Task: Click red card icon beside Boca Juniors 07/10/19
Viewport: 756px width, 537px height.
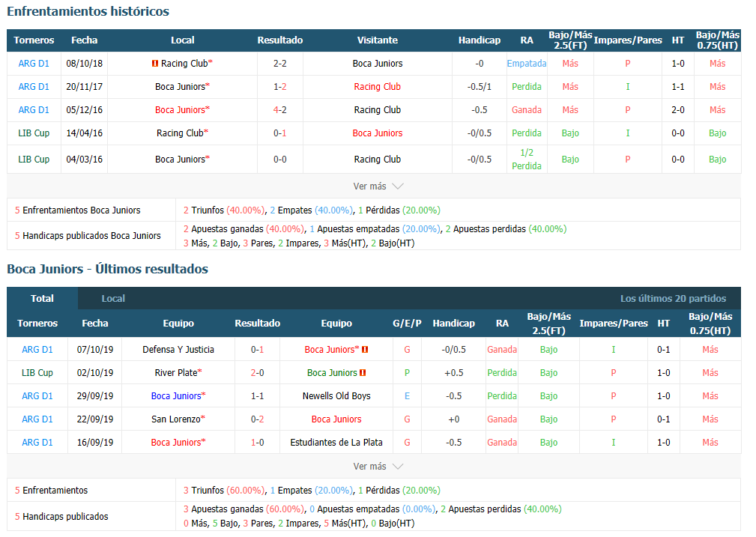Action: pyautogui.click(x=365, y=350)
